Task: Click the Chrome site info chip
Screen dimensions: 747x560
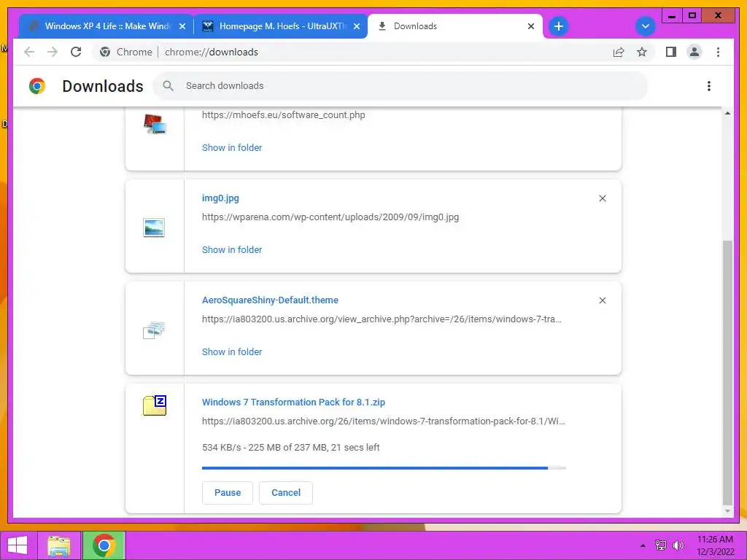Action: pyautogui.click(x=126, y=52)
